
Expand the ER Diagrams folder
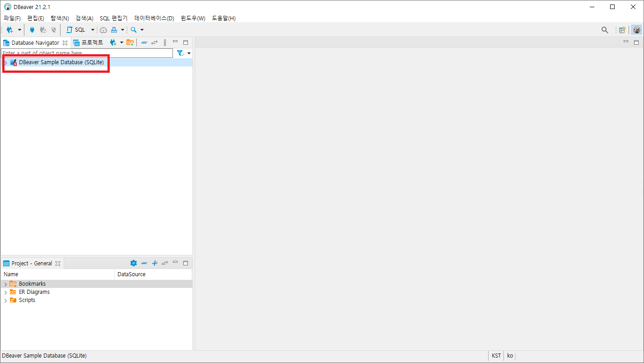5,292
